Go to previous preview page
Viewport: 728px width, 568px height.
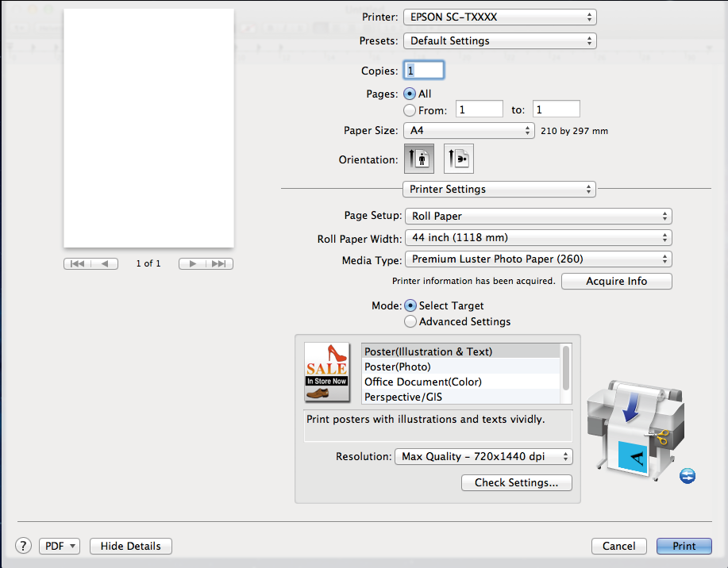[x=105, y=263]
